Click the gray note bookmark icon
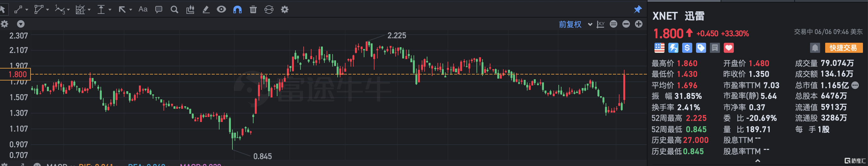This screenshot has width=868, height=166. [x=715, y=48]
